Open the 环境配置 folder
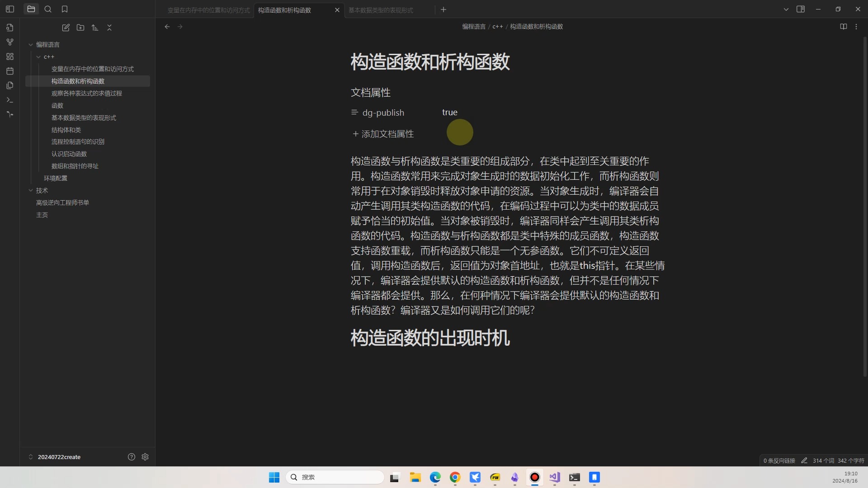 point(56,178)
